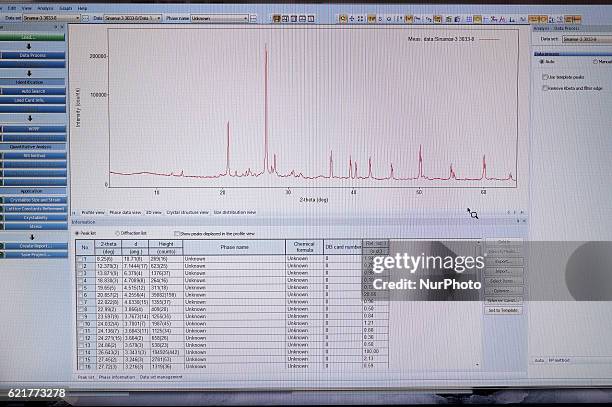Switch to the Crystal structure view tab

coord(187,212)
